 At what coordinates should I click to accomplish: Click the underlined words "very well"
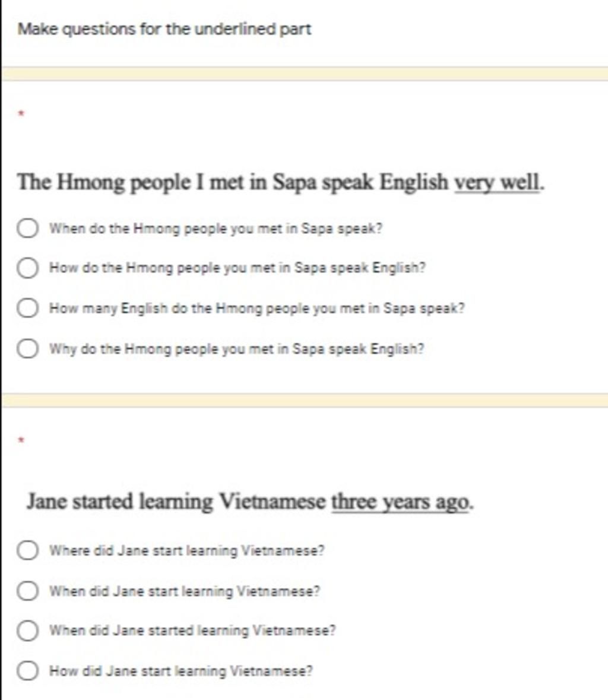tap(496, 182)
